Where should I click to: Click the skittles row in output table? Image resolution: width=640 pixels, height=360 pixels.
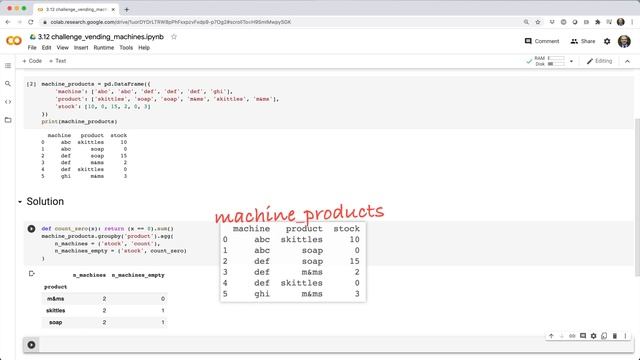(x=104, y=311)
